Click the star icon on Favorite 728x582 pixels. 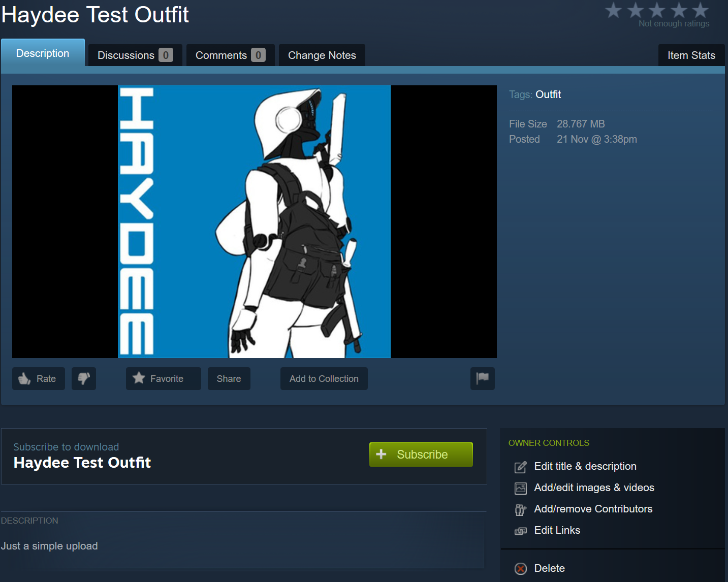point(139,378)
